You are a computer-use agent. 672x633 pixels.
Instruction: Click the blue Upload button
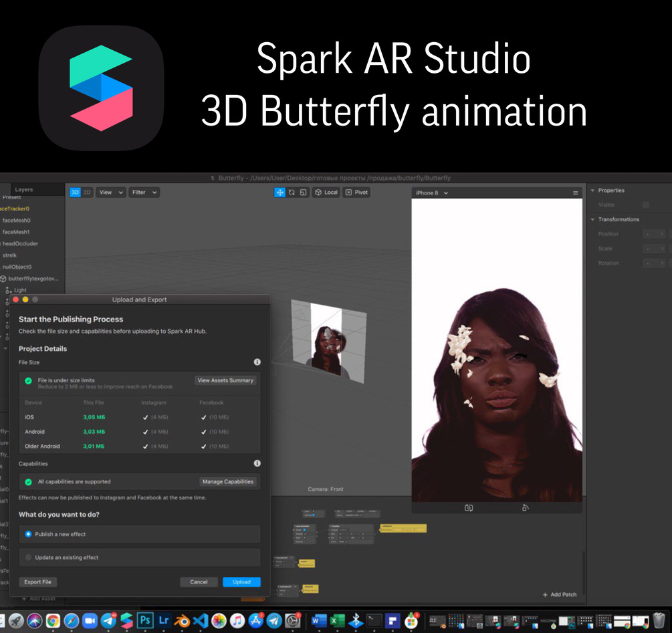coord(241,582)
